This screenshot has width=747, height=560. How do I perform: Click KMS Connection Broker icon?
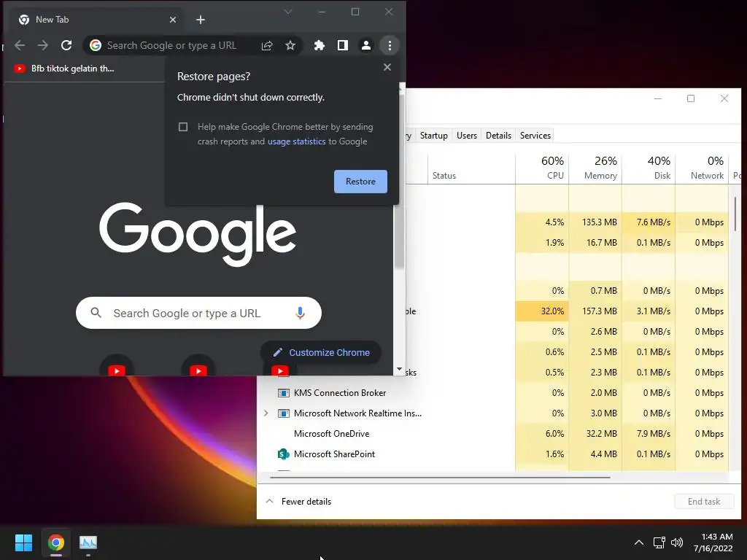[x=284, y=393]
